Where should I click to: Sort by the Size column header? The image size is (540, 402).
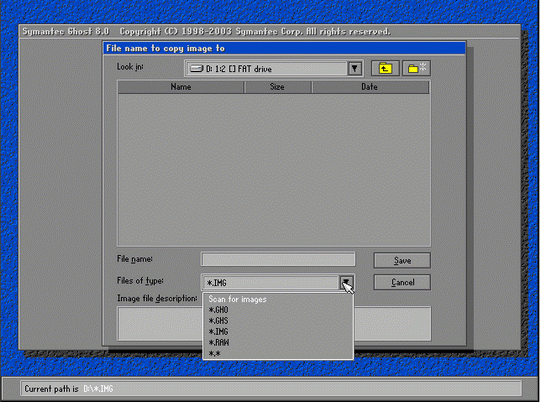tap(278, 87)
